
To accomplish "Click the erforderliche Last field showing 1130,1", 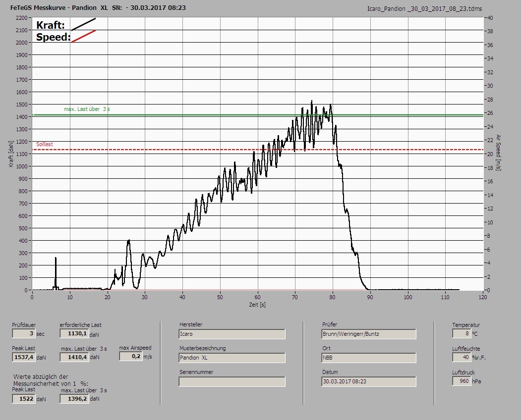I will point(74,333).
